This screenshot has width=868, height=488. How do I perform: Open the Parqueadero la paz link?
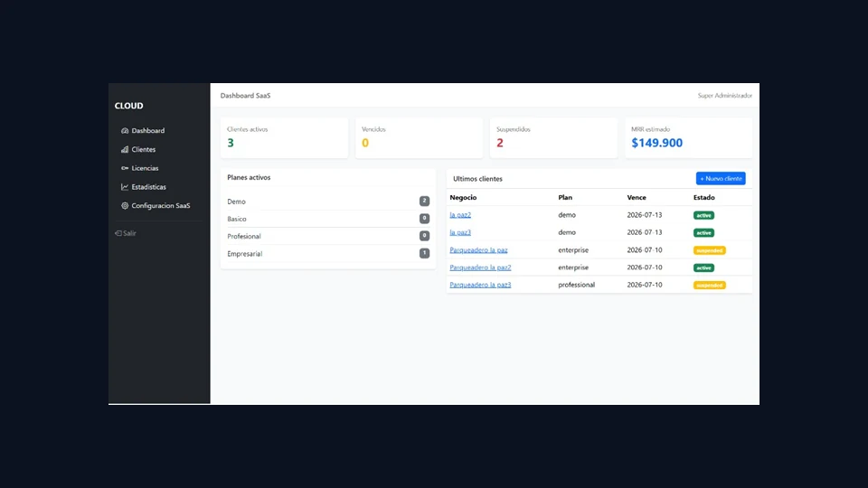[x=478, y=250]
